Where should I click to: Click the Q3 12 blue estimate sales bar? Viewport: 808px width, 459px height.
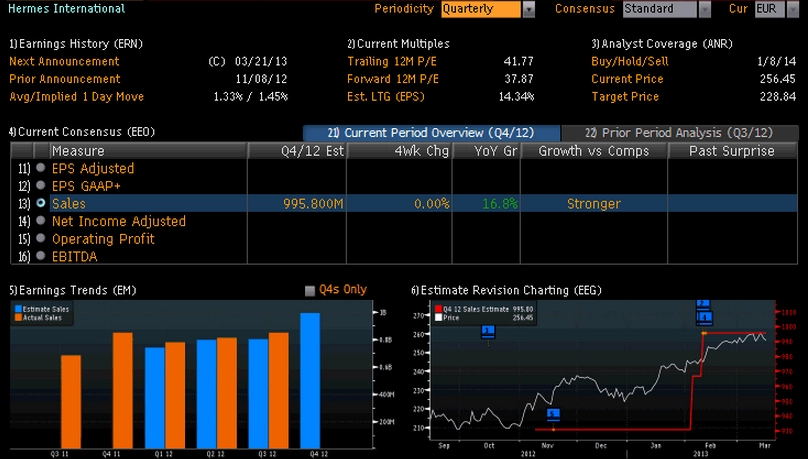coord(258,394)
